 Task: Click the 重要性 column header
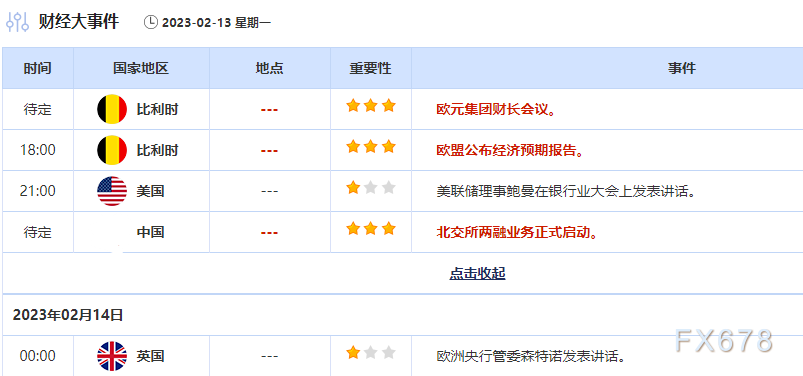(x=371, y=68)
